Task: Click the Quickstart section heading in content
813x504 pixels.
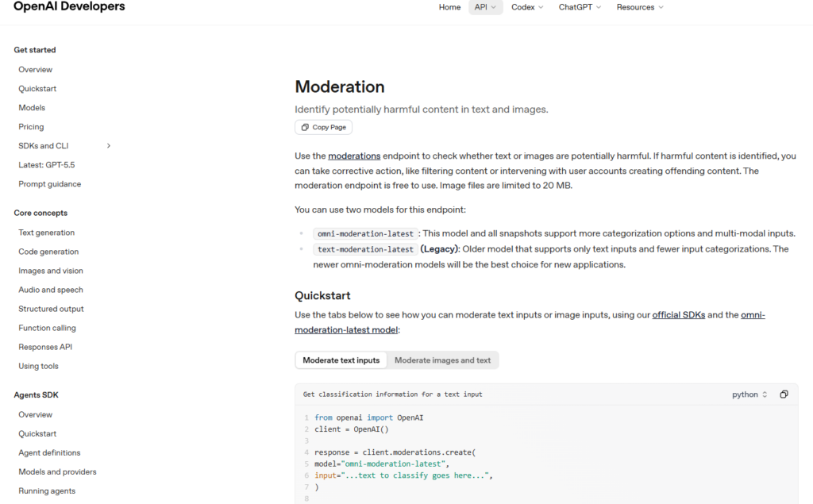Action: tap(322, 295)
